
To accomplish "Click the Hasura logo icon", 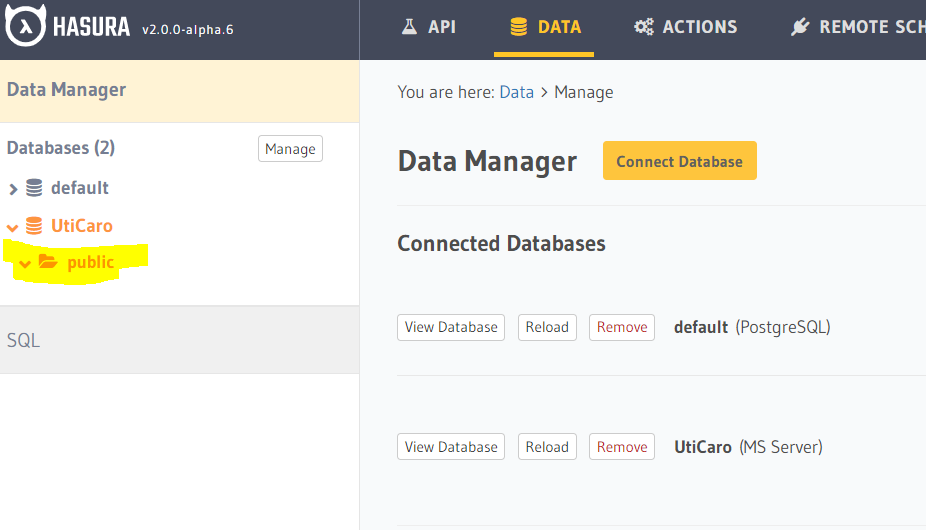I will pyautogui.click(x=25, y=25).
